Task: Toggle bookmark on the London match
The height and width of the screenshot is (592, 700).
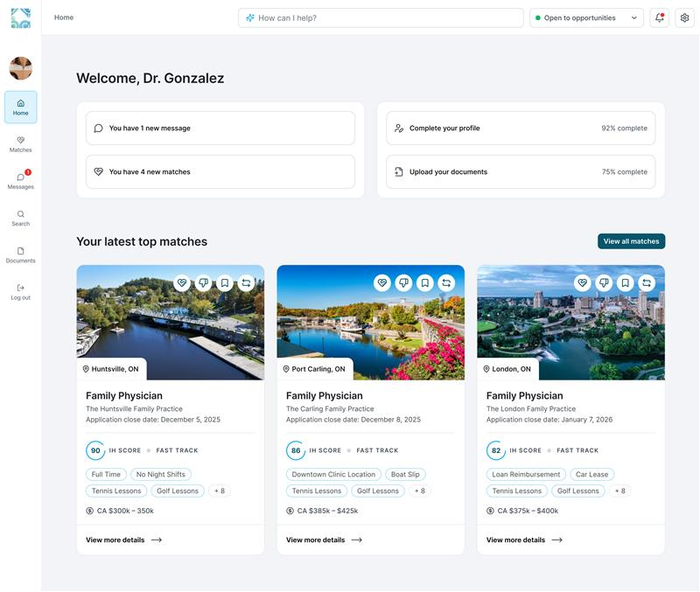Action: pyautogui.click(x=625, y=282)
